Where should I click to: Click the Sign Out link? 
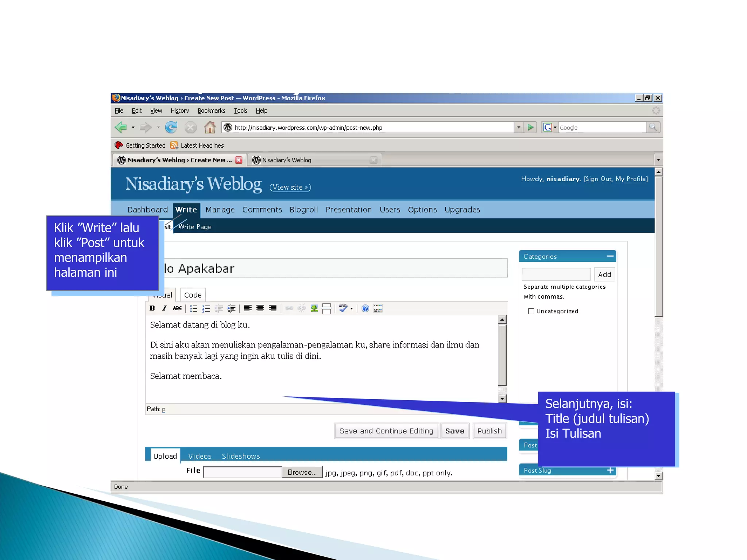pos(598,179)
